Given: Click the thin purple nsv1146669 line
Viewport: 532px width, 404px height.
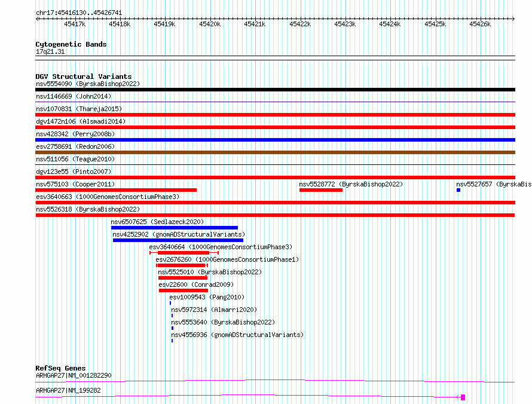Looking at the screenshot, I should click(275, 102).
